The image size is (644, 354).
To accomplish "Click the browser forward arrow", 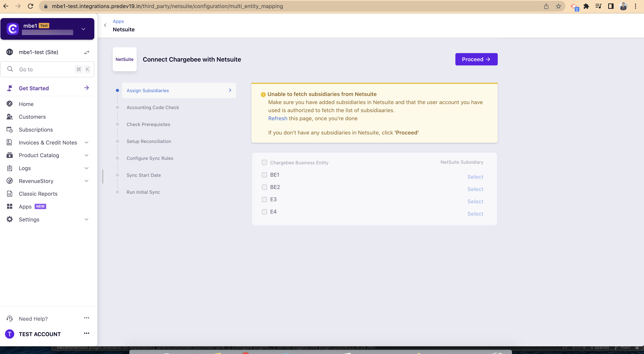I will click(18, 6).
